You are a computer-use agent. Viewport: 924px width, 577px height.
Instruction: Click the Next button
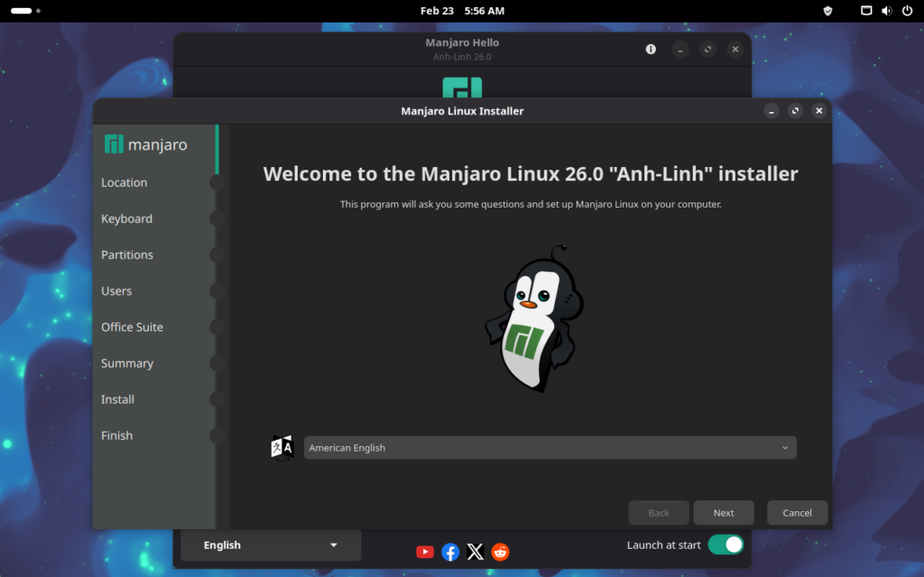724,513
